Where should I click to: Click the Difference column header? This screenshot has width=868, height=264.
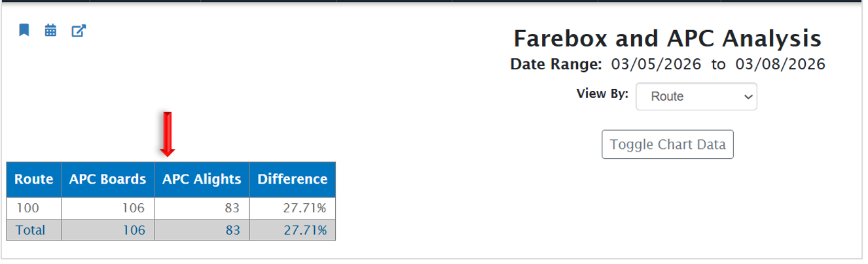click(292, 179)
